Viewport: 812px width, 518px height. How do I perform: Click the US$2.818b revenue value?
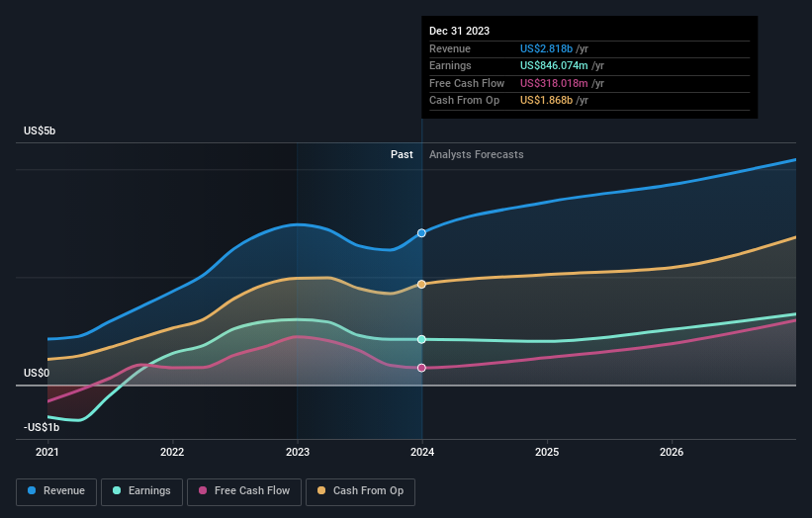point(546,48)
